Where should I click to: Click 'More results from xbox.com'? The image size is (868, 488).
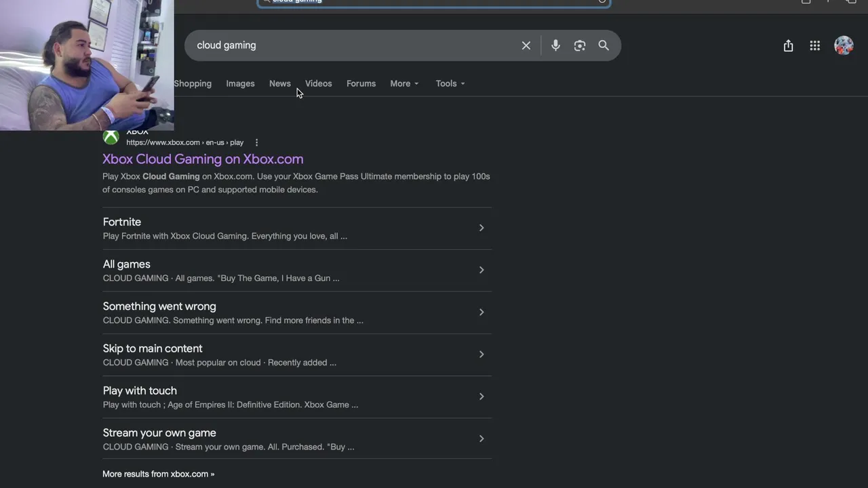pos(159,474)
